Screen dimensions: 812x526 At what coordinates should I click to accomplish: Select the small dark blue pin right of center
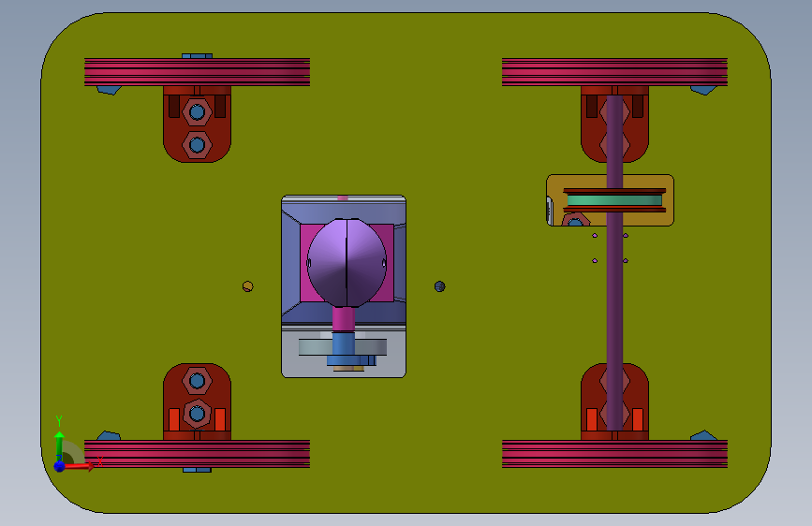click(439, 286)
